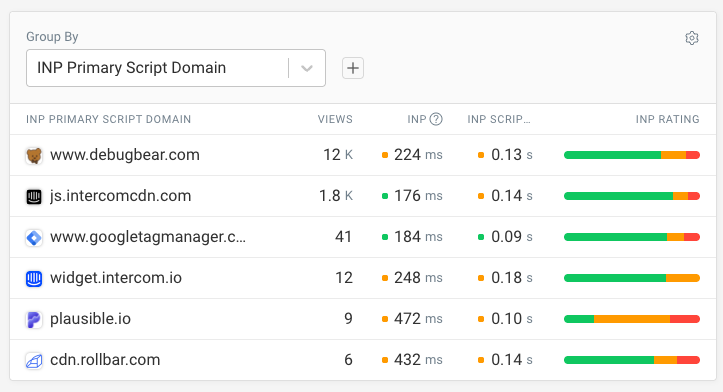Click the INP Primary Script Domain column header

point(108,119)
